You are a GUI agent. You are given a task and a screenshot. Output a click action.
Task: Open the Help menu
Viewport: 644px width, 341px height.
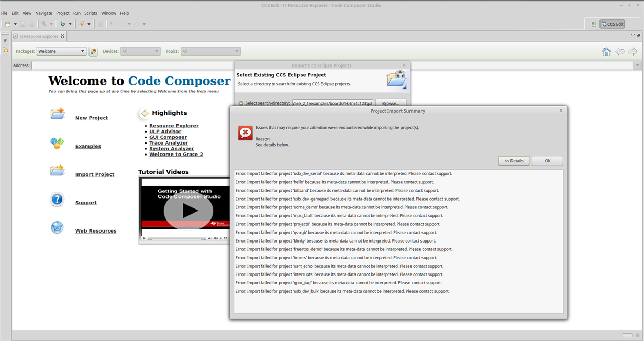pyautogui.click(x=125, y=13)
